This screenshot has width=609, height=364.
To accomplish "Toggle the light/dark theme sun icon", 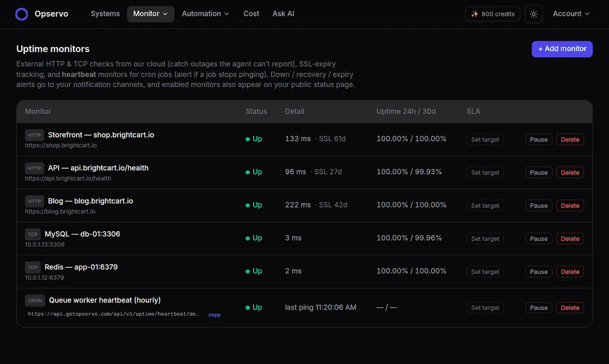I will pos(534,14).
